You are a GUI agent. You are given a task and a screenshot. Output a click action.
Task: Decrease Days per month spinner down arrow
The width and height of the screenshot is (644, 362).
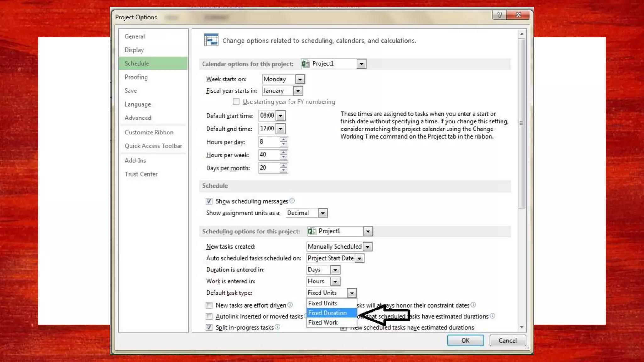click(x=283, y=170)
